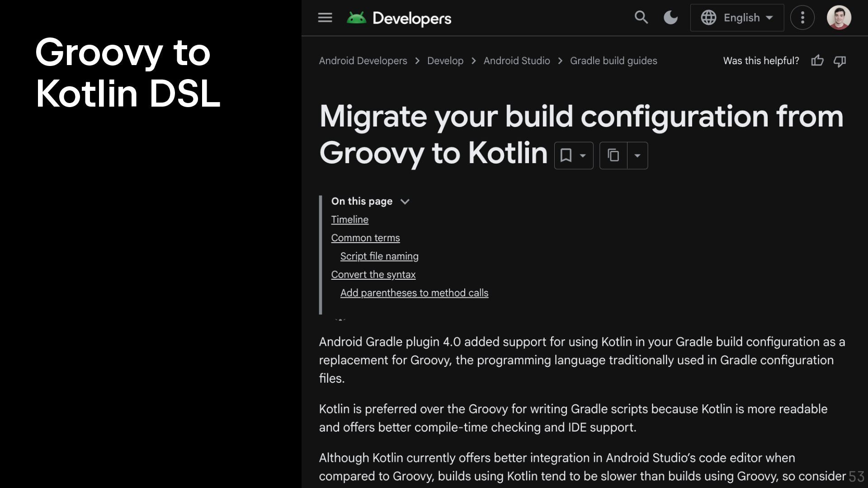
Task: Click the bookmark page icon
Action: (566, 155)
